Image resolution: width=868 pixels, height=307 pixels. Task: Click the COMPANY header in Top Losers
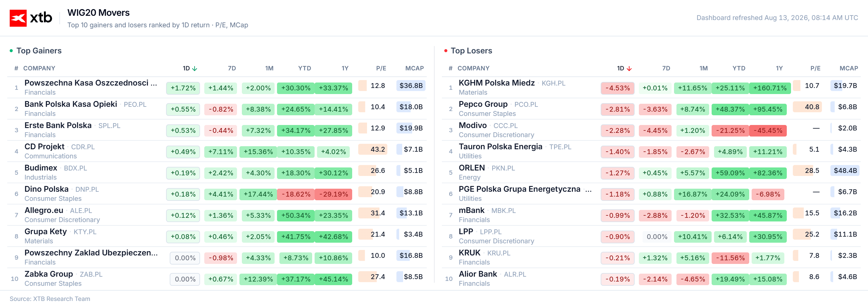[473, 68]
